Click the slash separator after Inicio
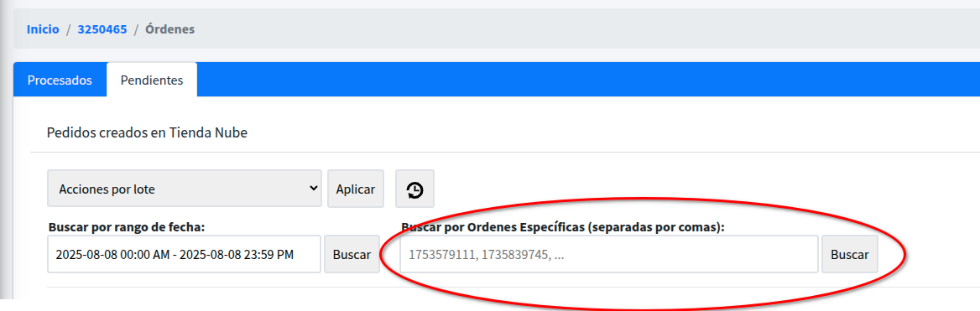Image resolution: width=980 pixels, height=311 pixels. (x=69, y=29)
